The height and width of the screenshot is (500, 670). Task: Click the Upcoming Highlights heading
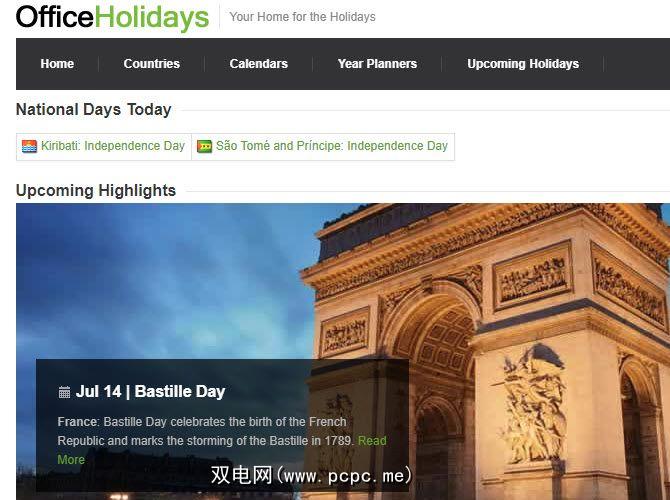coord(96,190)
